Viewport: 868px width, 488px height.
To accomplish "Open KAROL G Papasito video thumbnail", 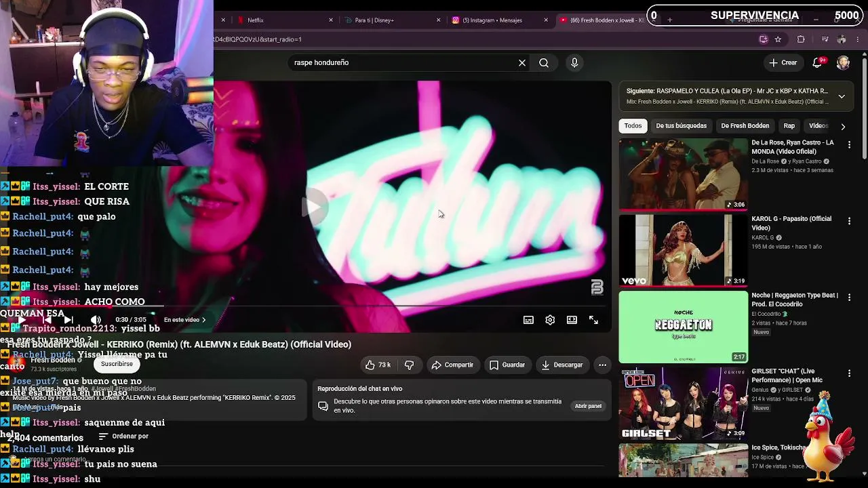I will pos(683,251).
